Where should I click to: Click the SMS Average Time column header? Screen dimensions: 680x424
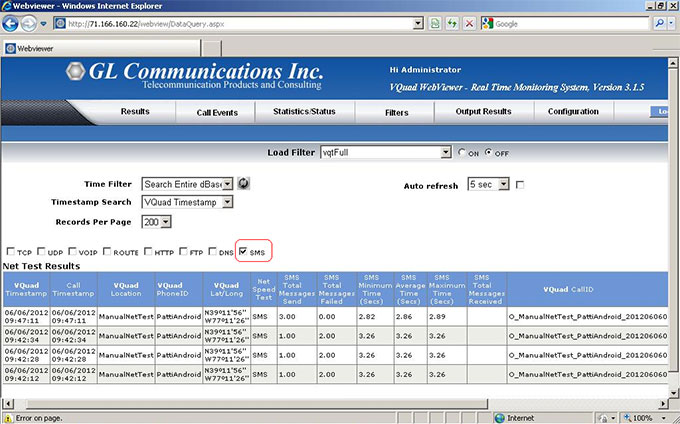[410, 289]
